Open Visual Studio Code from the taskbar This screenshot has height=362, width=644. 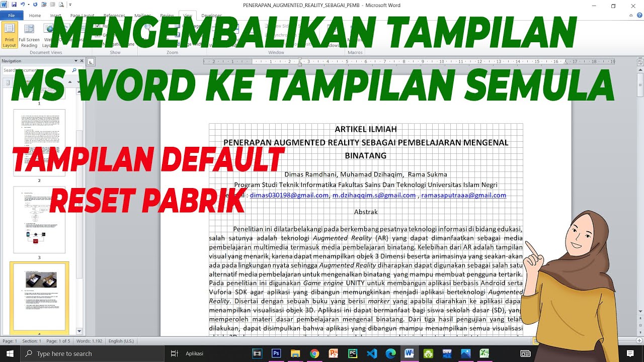pyautogui.click(x=372, y=353)
